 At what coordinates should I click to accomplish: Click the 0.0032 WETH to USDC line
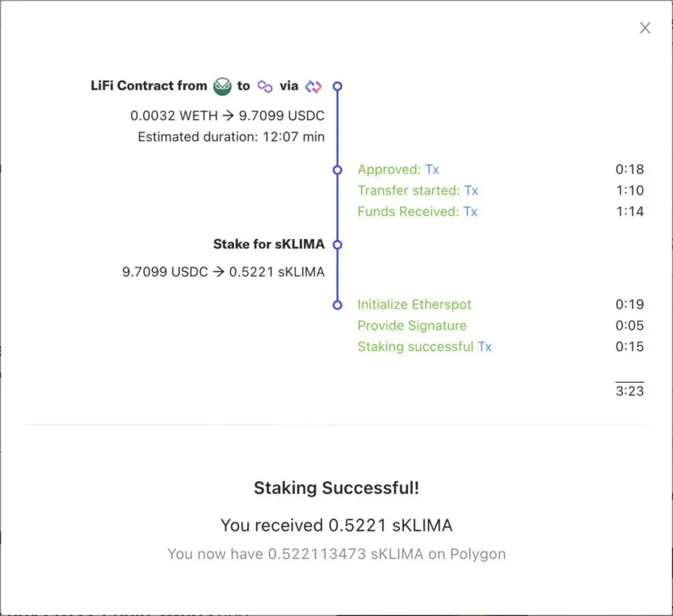pyautogui.click(x=227, y=116)
